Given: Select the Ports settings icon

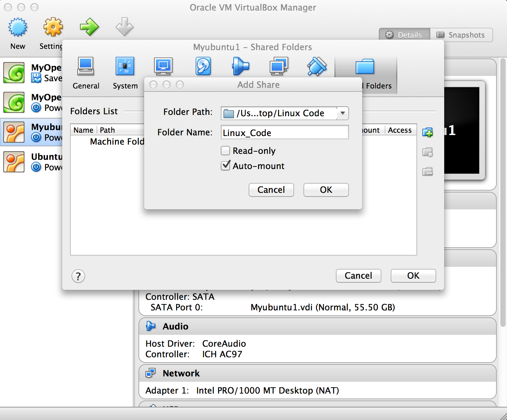Looking at the screenshot, I should 316,66.
